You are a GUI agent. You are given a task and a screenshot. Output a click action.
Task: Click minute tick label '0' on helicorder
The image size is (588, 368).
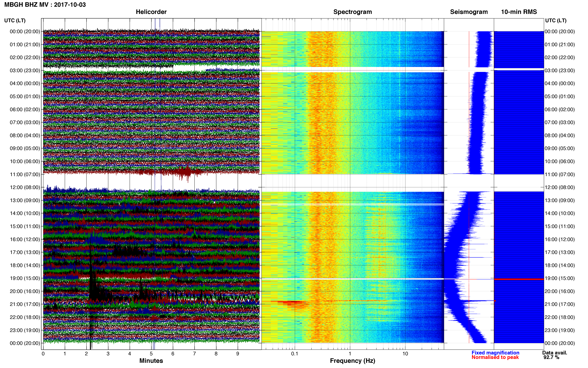click(x=43, y=354)
